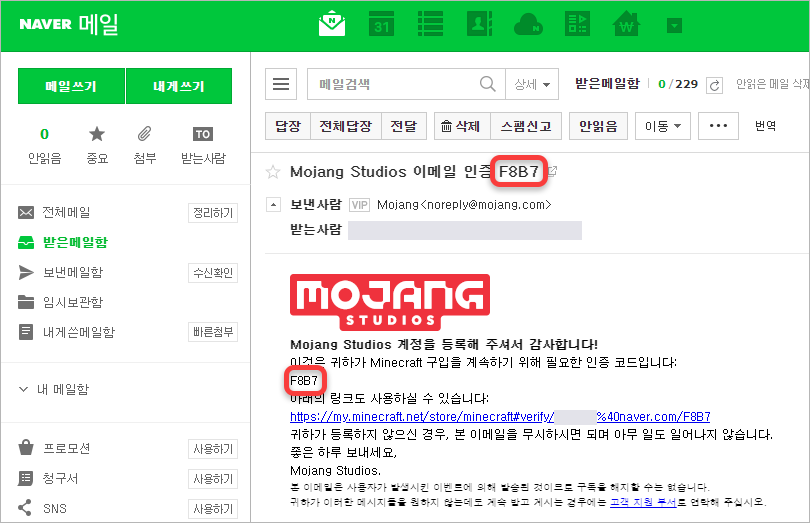Open the office document icon in top bar
This screenshot has height=523, width=810.
(578, 24)
